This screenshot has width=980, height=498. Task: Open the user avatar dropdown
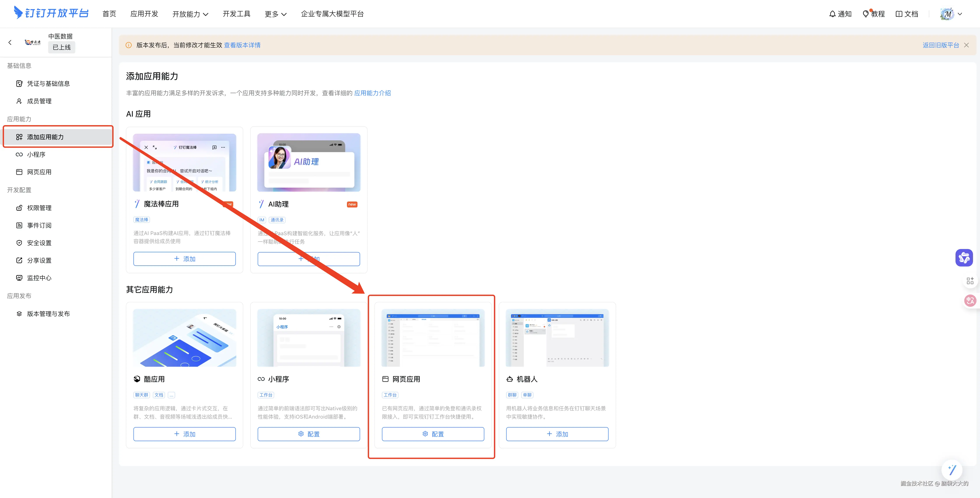pyautogui.click(x=951, y=14)
